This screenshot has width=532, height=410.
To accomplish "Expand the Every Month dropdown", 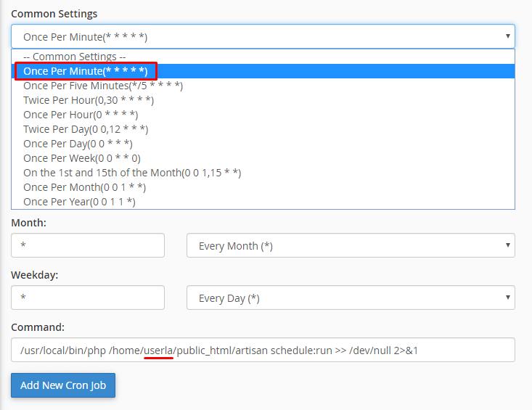I will pyautogui.click(x=351, y=245).
